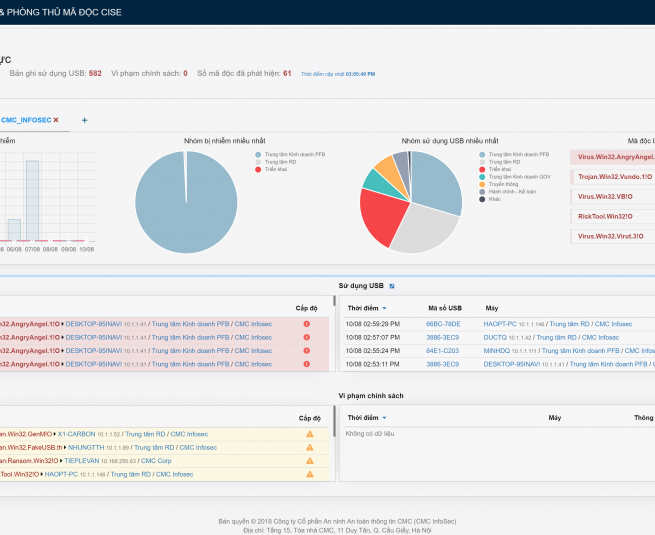Expand Virus.Win32.VB!O malware entry
This screenshot has width=655, height=535.
tap(612, 197)
